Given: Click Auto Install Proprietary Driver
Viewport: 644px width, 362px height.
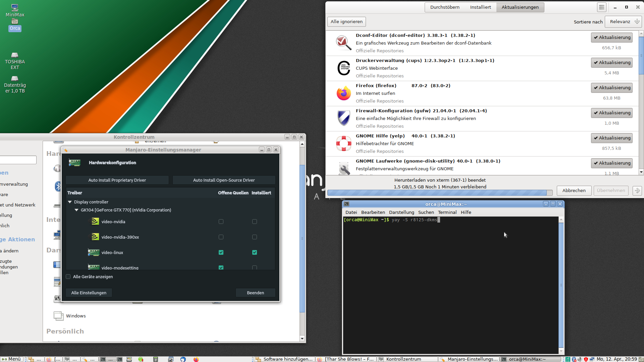Looking at the screenshot, I should point(117,180).
